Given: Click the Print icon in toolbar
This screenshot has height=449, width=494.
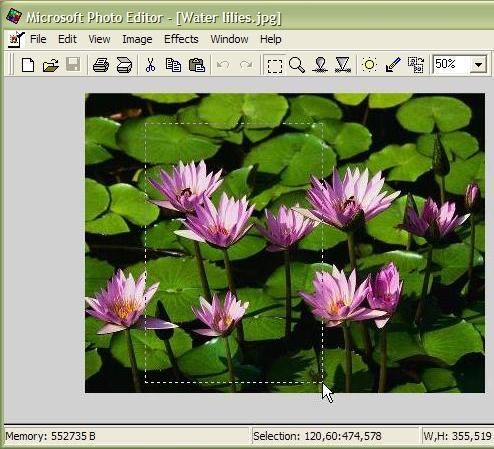Looking at the screenshot, I should pyautogui.click(x=101, y=65).
